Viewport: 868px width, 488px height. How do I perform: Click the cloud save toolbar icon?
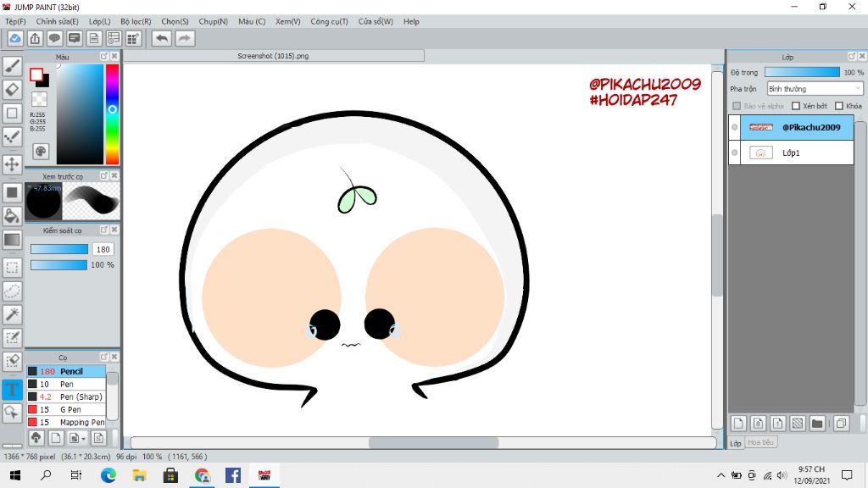[x=15, y=39]
